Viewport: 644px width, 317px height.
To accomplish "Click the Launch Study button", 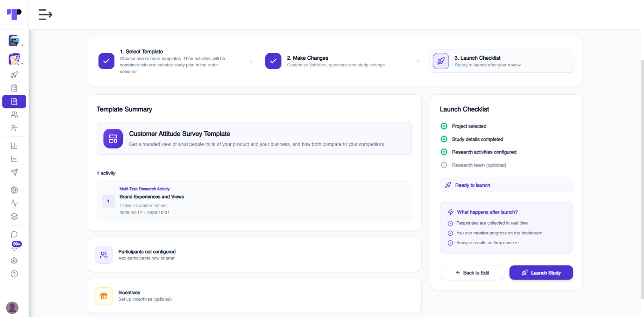I will pyautogui.click(x=541, y=273).
